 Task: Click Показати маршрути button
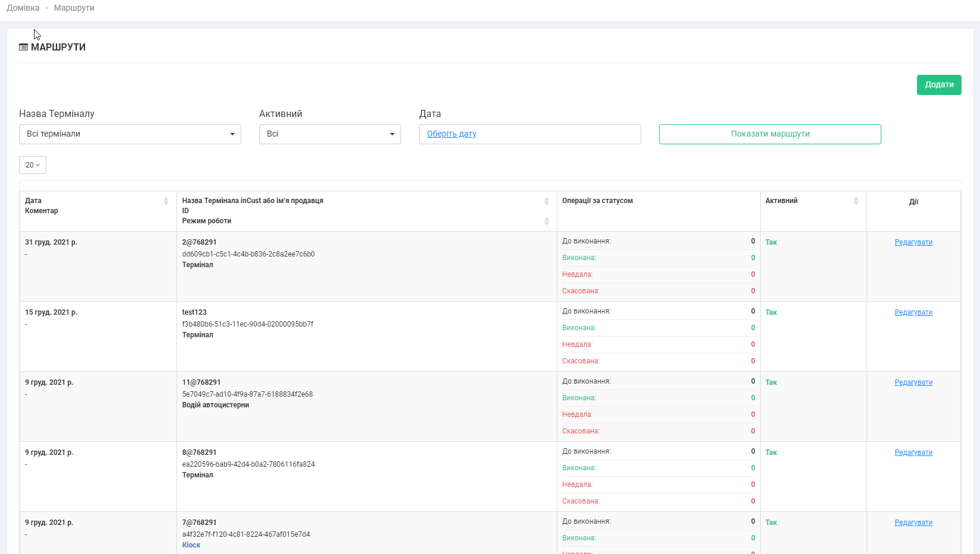(x=770, y=134)
